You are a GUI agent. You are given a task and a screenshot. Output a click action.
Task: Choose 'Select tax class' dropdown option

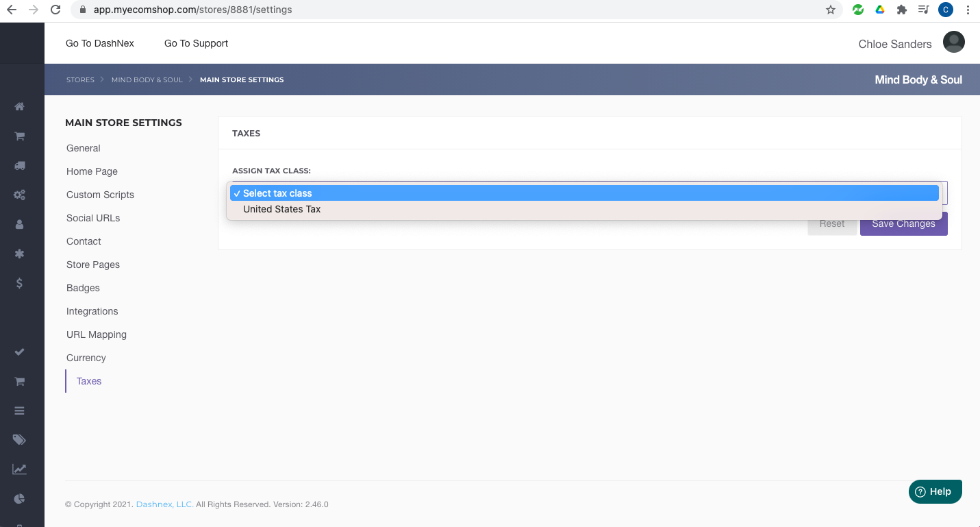(584, 193)
